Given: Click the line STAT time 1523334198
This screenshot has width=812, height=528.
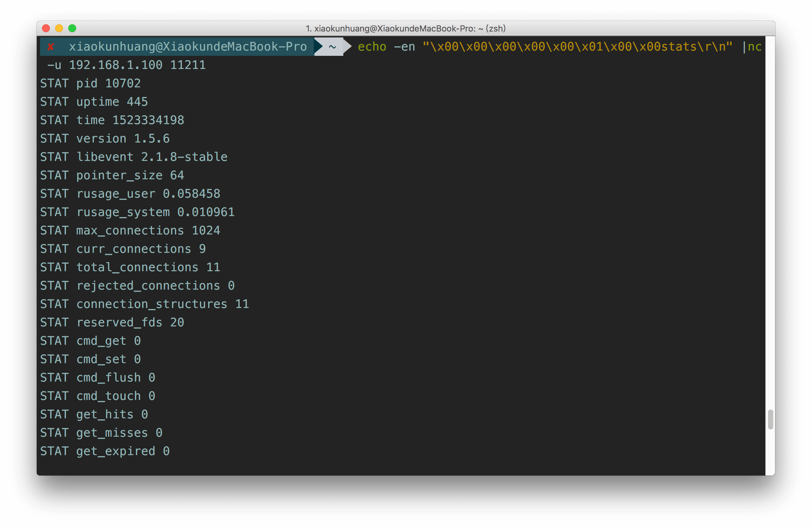Looking at the screenshot, I should [112, 120].
